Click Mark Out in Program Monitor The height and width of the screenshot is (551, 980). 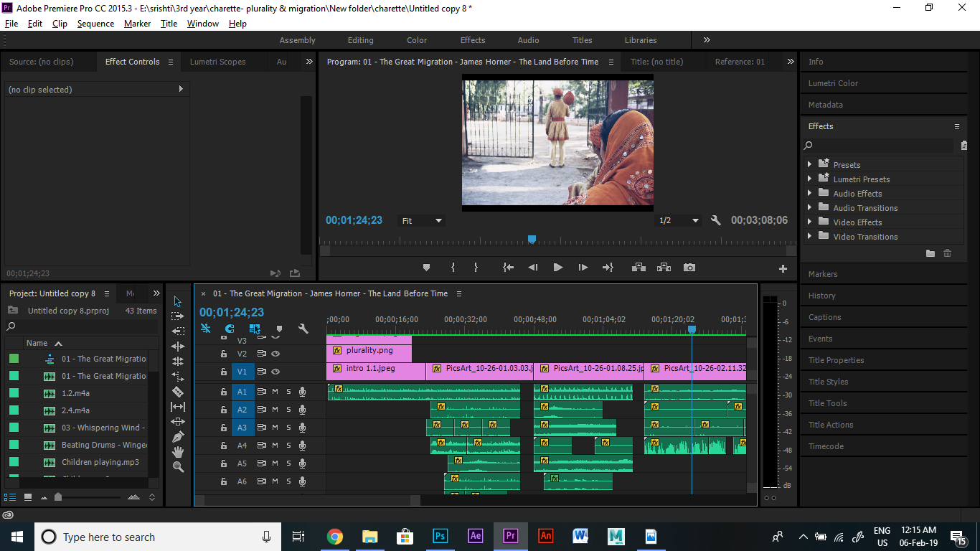(x=476, y=268)
